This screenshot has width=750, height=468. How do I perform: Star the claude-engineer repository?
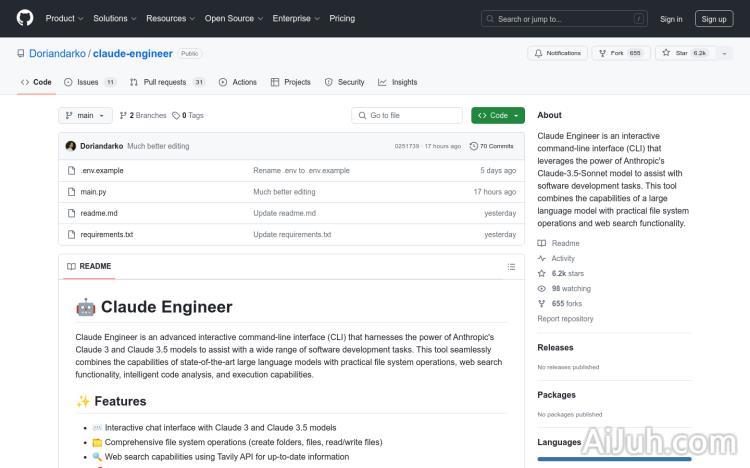(677, 53)
